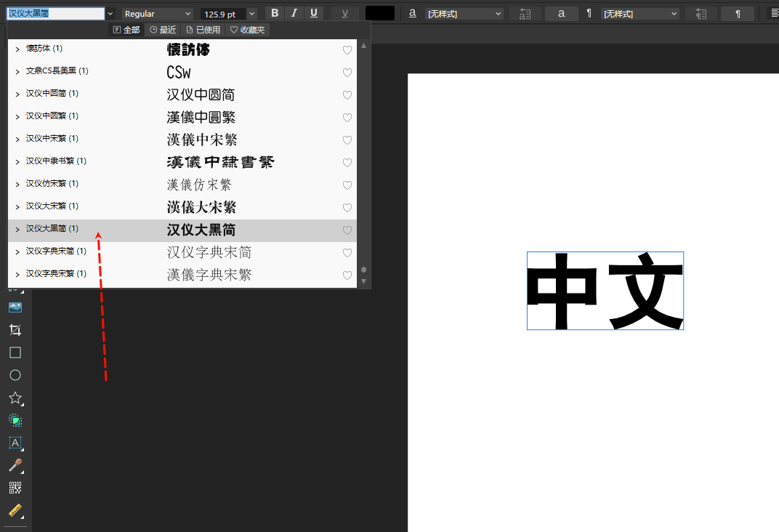Open the font size dropdown
The height and width of the screenshot is (532, 779).
tap(251, 13)
